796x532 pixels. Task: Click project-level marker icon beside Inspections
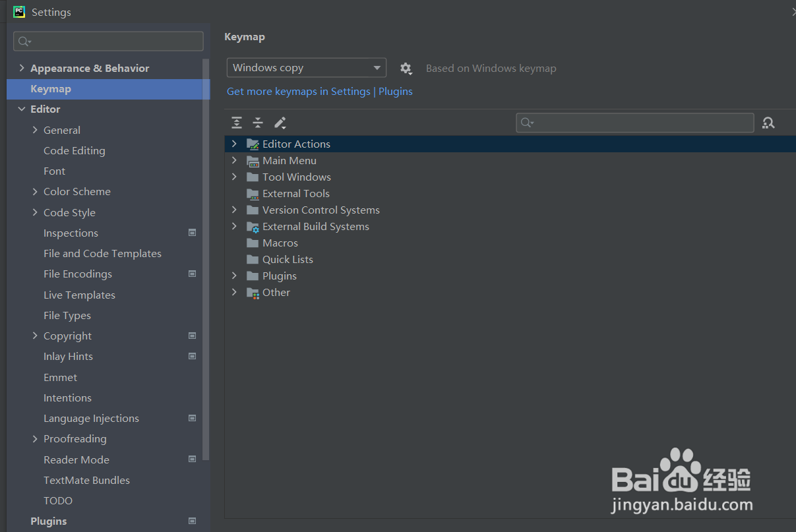click(x=193, y=233)
